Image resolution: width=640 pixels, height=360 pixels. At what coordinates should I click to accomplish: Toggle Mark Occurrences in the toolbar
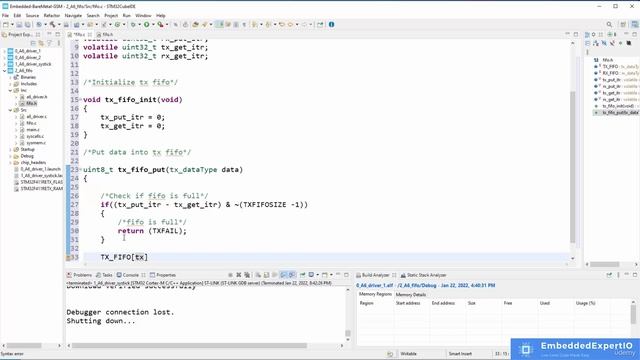[x=220, y=25]
